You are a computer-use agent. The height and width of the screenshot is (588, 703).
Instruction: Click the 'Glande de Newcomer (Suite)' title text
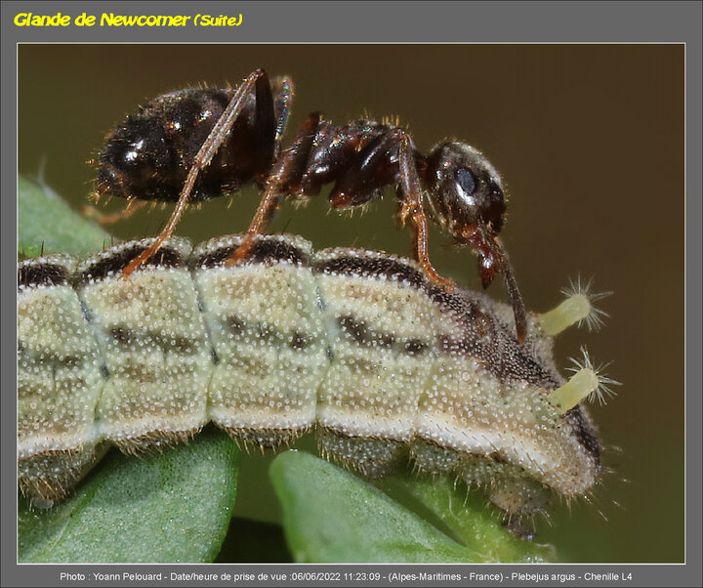[x=128, y=20]
